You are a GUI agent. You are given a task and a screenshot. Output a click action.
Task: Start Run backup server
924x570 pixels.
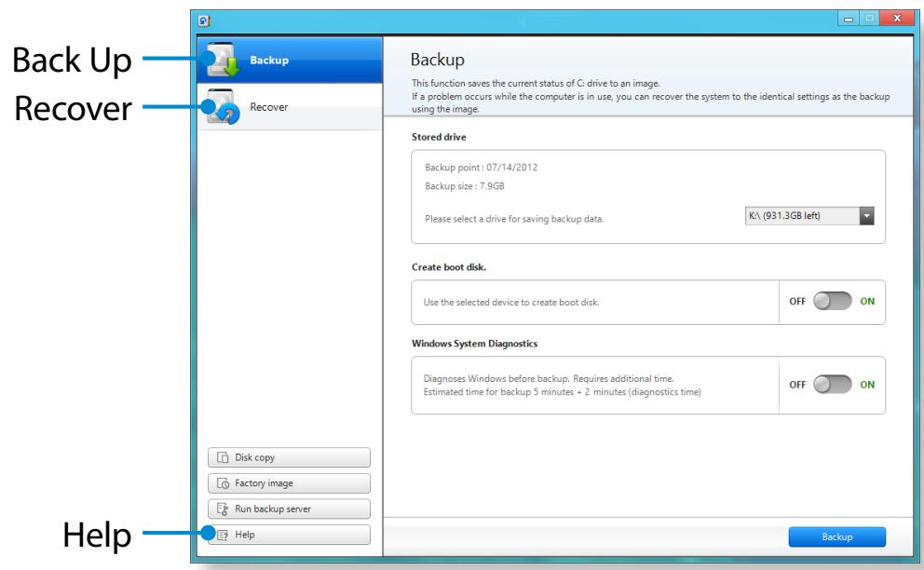click(289, 509)
